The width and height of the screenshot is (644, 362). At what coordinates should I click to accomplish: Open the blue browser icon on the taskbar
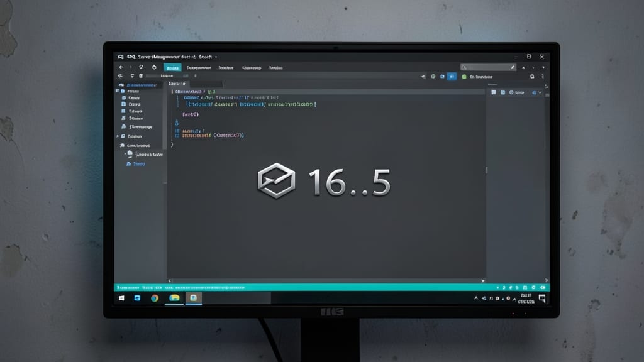click(137, 299)
